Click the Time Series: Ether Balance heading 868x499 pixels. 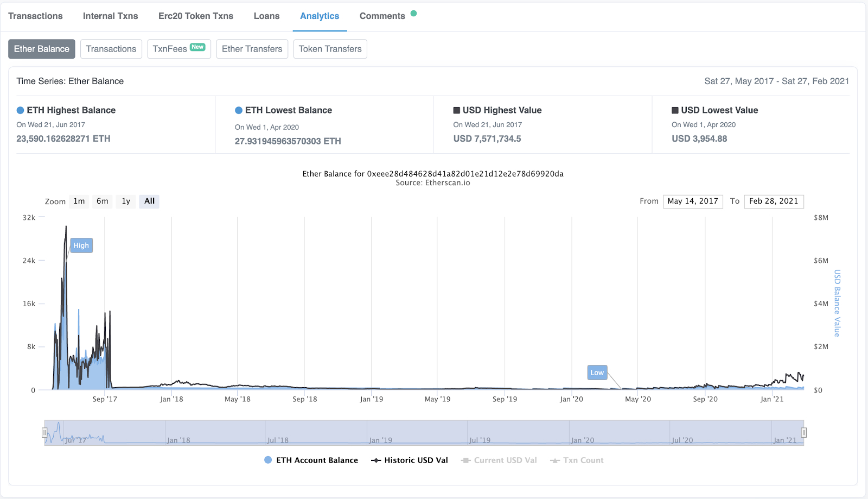tap(70, 81)
